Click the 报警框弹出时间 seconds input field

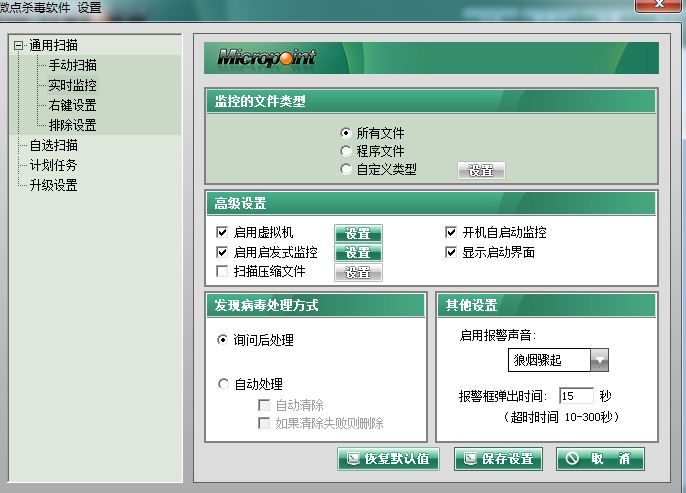pyautogui.click(x=575, y=396)
